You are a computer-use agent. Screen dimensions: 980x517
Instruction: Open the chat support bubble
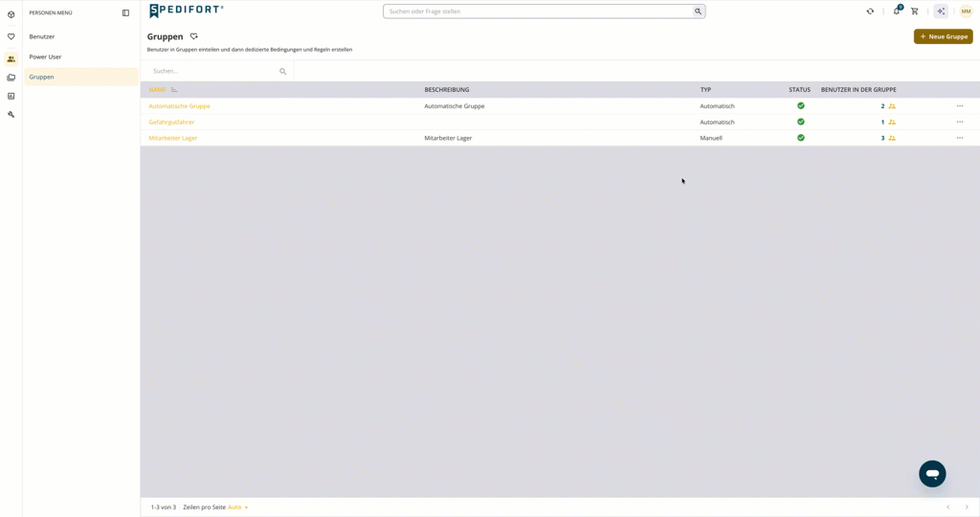932,474
